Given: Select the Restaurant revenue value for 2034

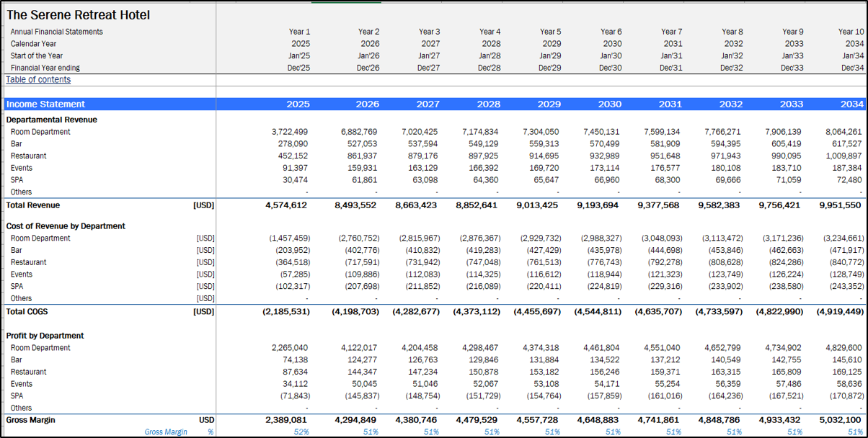Looking at the screenshot, I should coord(843,156).
